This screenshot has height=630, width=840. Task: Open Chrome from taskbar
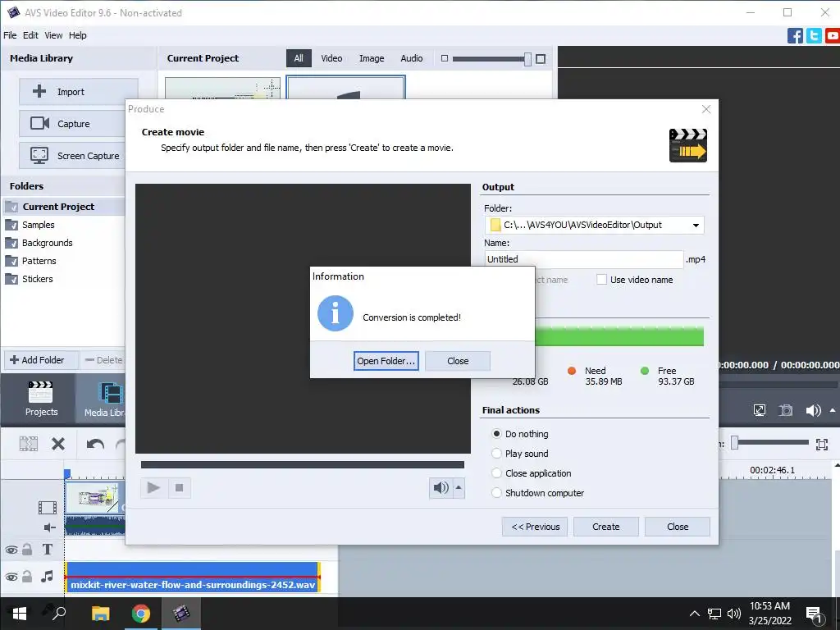click(x=141, y=614)
